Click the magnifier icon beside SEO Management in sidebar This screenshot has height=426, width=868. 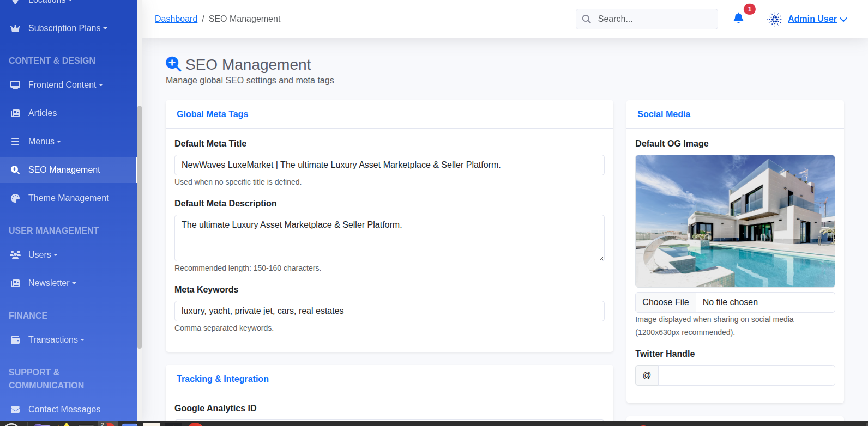(15, 170)
